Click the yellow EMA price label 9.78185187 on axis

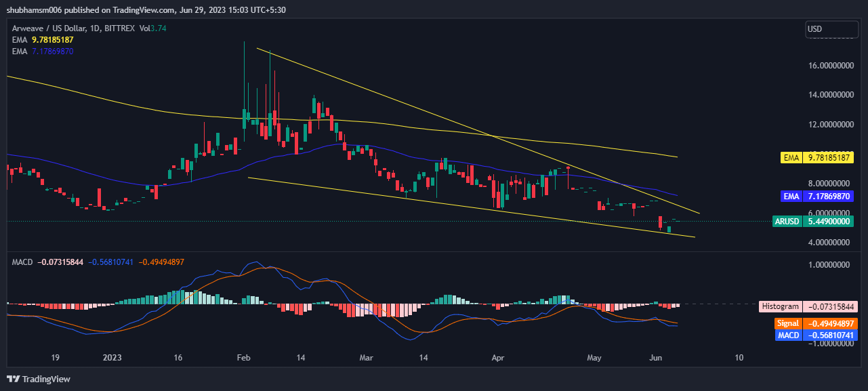pyautogui.click(x=817, y=159)
